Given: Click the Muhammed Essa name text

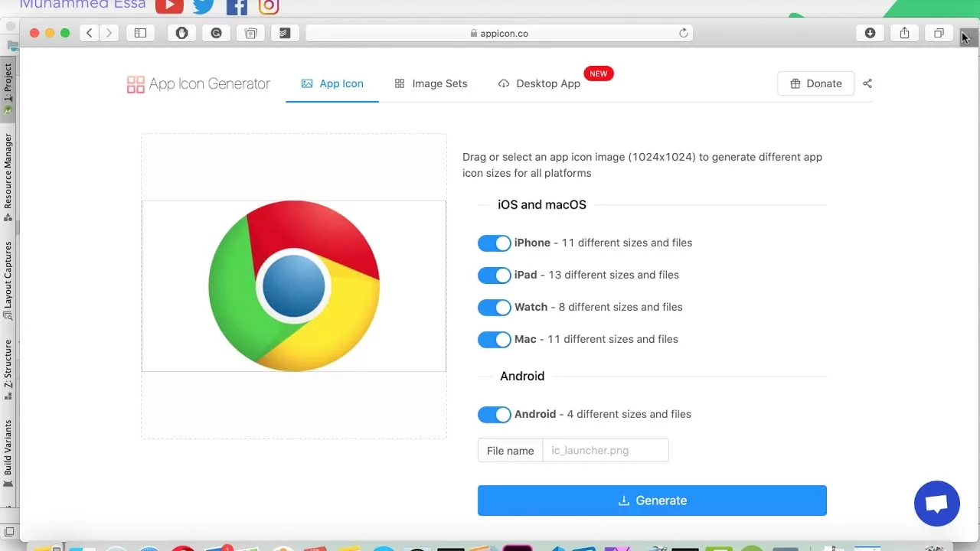Looking at the screenshot, I should (82, 5).
